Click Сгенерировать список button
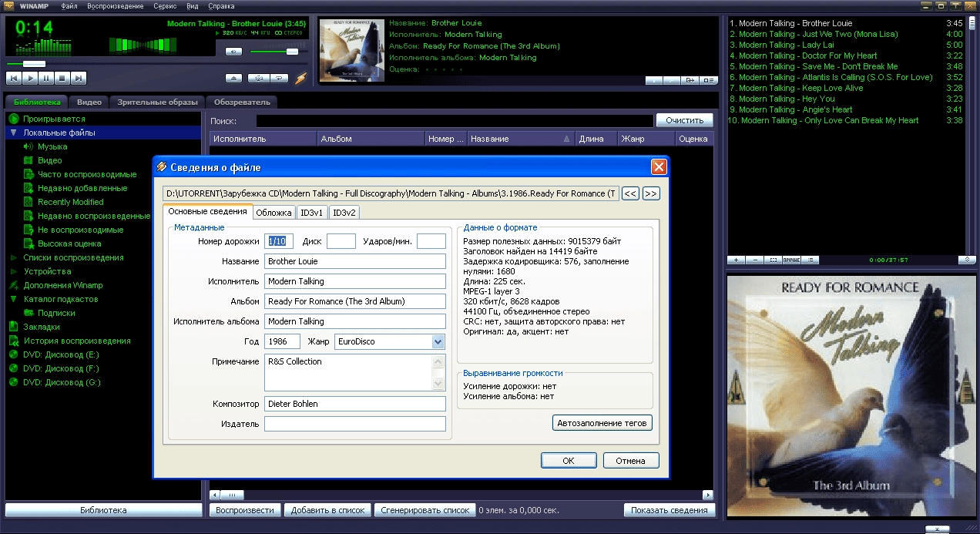Image resolution: width=980 pixels, height=534 pixels. [x=425, y=510]
